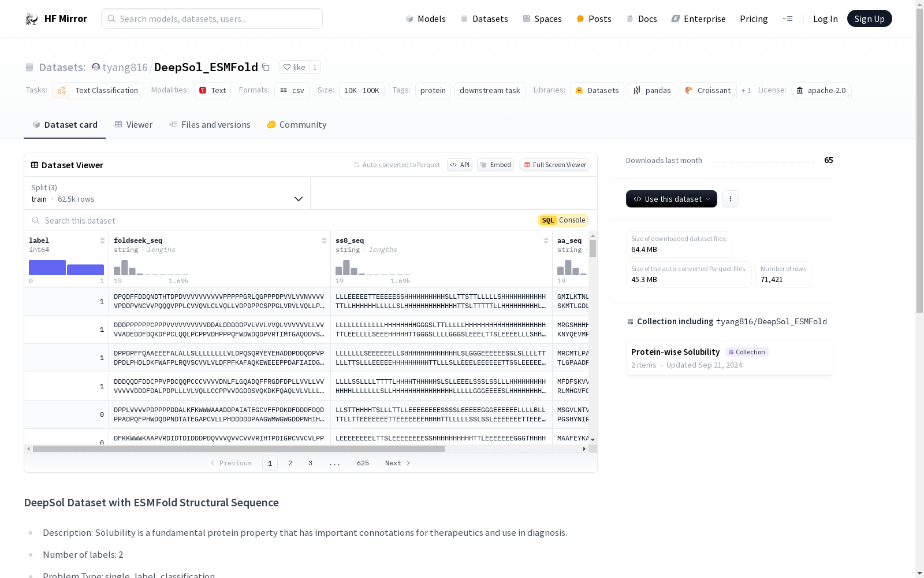
Task: Click the pandas library icon
Action: coord(637,90)
